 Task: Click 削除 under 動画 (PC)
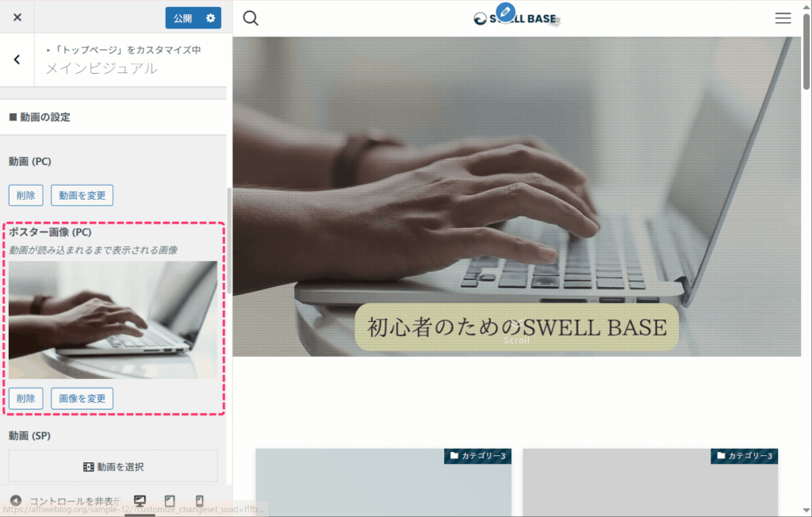click(25, 195)
